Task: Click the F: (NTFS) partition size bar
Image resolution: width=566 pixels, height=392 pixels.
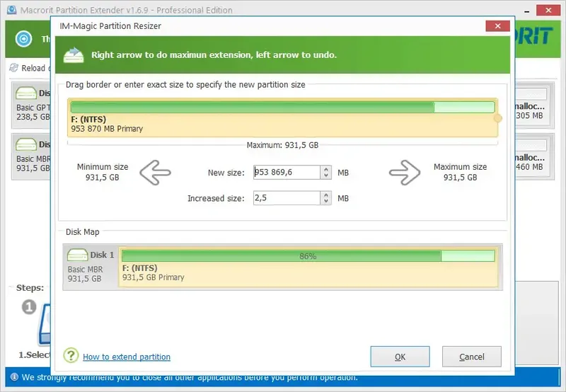Action: click(x=282, y=107)
